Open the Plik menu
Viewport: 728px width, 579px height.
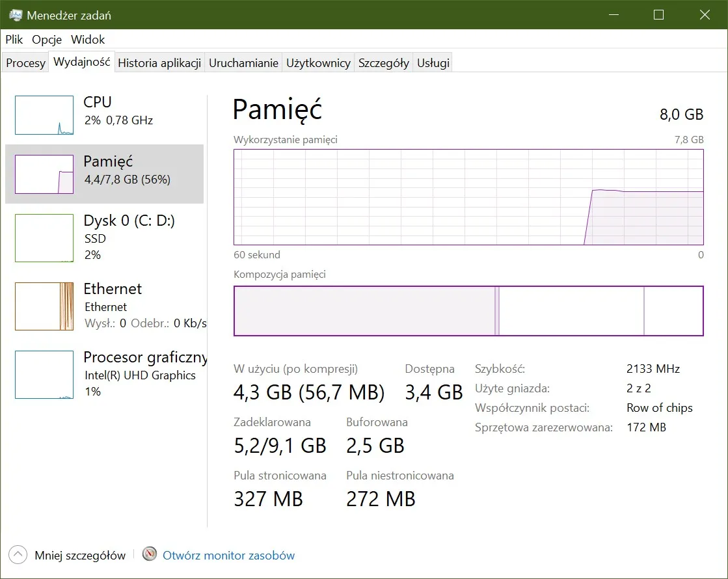coord(14,39)
